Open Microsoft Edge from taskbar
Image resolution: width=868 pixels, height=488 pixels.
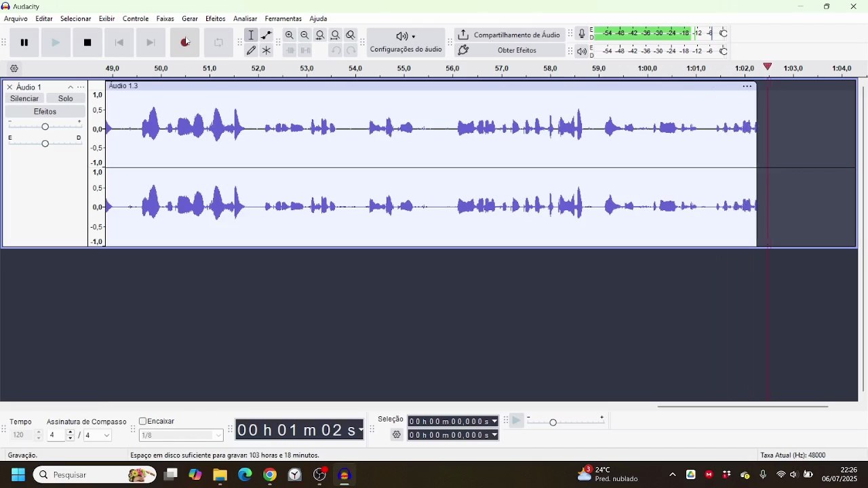tap(245, 474)
